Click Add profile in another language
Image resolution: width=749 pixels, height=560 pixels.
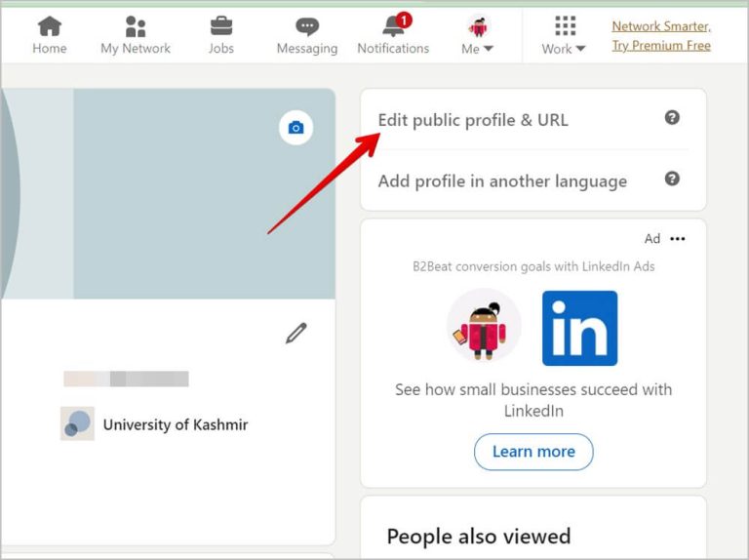pyautogui.click(x=502, y=181)
